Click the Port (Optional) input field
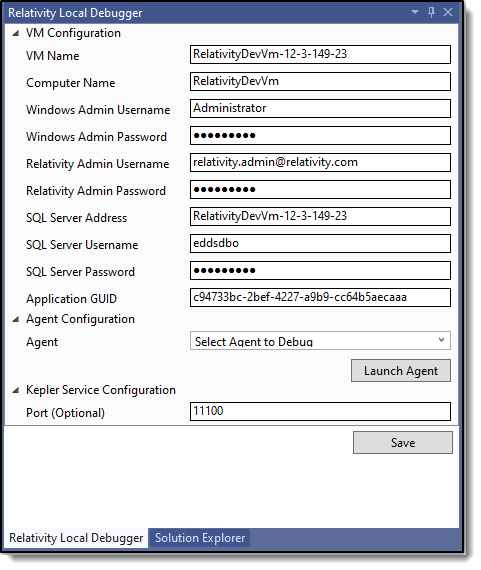481x570 pixels. coord(320,412)
